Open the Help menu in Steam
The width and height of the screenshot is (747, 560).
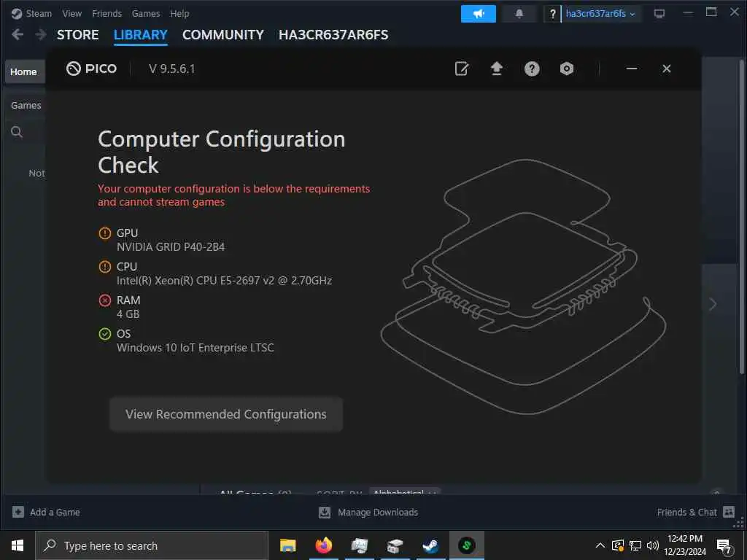179,13
